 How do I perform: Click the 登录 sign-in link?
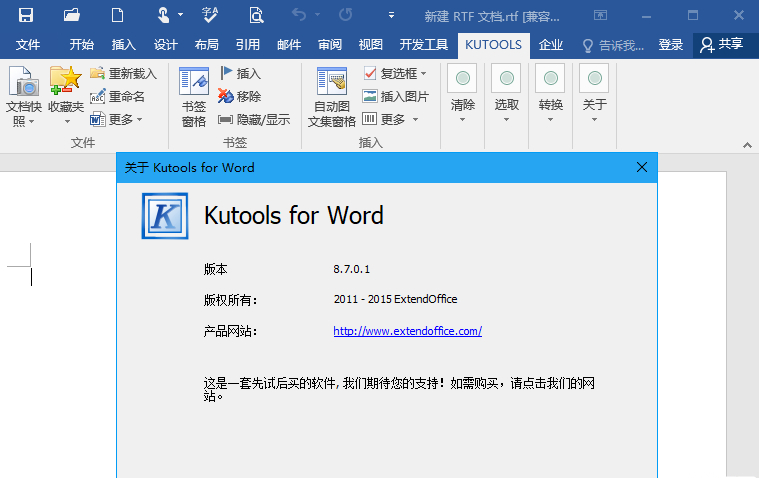coord(670,45)
